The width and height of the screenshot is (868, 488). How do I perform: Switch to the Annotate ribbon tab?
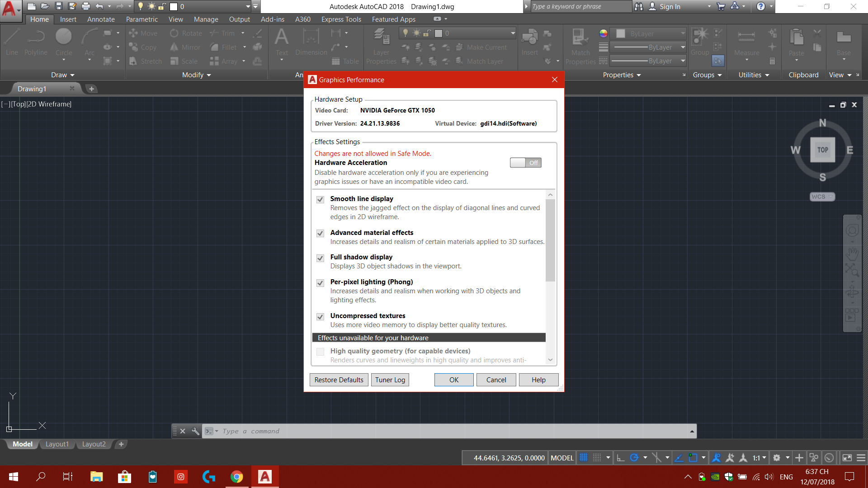point(101,19)
